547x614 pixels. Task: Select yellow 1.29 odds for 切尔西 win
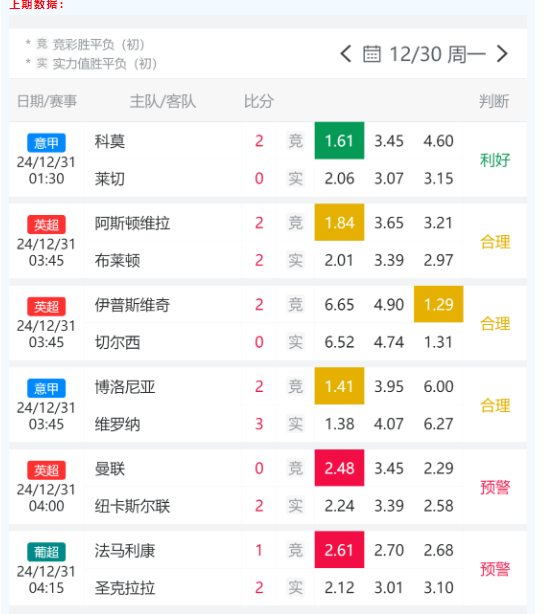439,304
